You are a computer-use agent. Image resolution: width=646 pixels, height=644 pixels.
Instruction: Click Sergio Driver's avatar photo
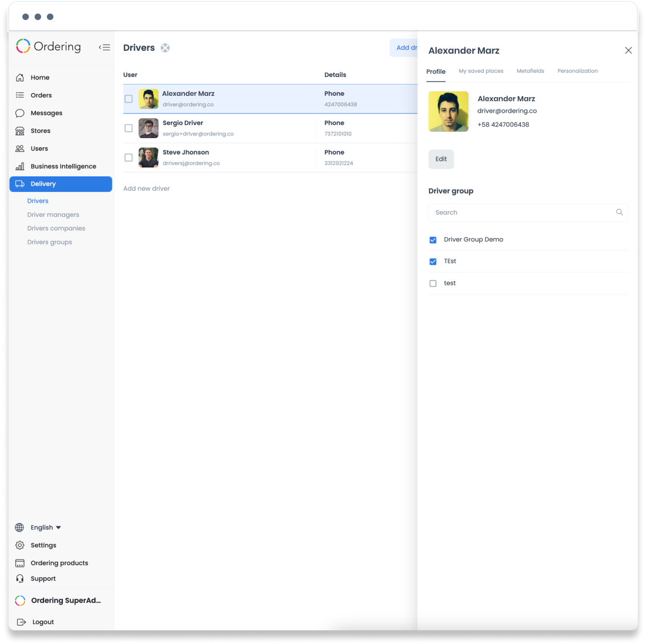click(149, 128)
